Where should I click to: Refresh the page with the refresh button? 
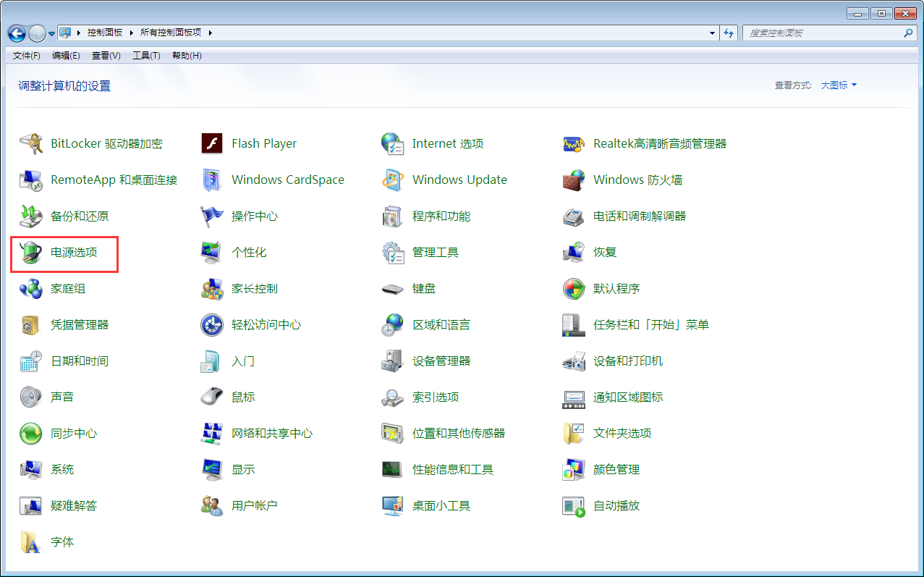coord(729,33)
